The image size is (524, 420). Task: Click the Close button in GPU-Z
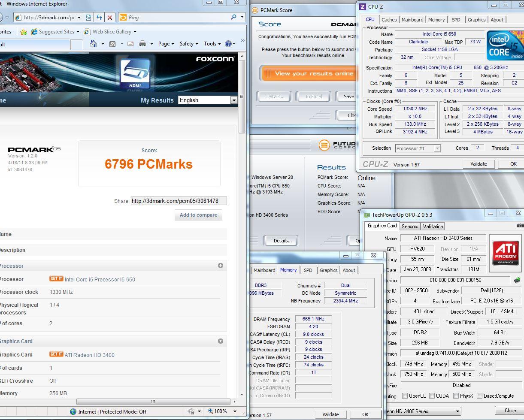(x=510, y=411)
